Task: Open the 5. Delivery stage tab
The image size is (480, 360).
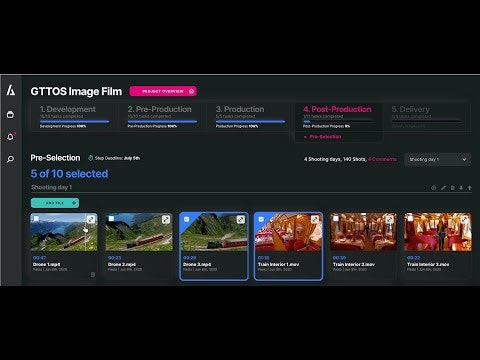Action: pyautogui.click(x=427, y=117)
